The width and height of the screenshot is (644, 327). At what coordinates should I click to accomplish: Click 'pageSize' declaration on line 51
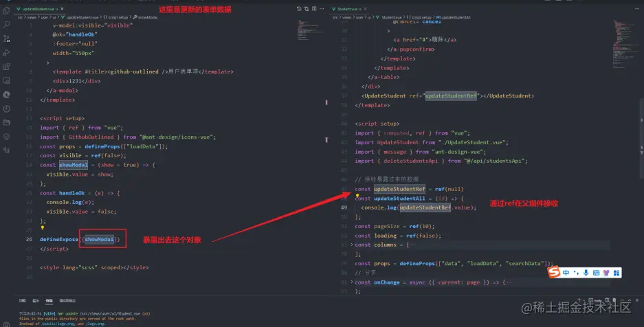386,226
